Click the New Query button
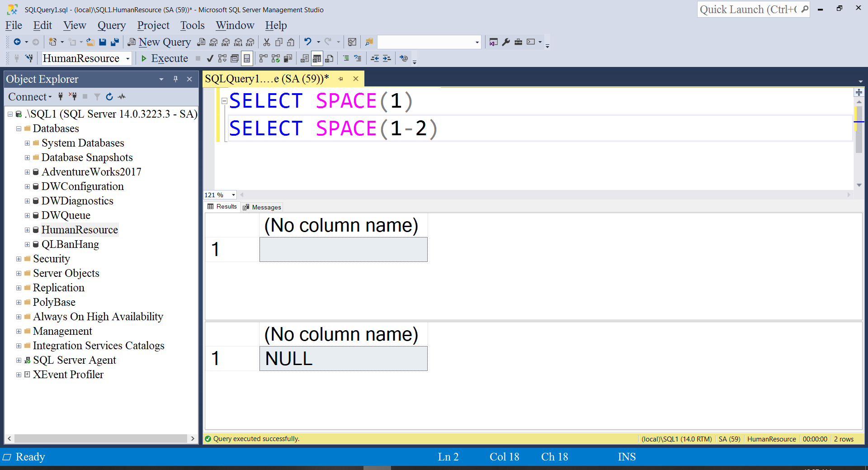The width and height of the screenshot is (868, 470). coord(159,42)
